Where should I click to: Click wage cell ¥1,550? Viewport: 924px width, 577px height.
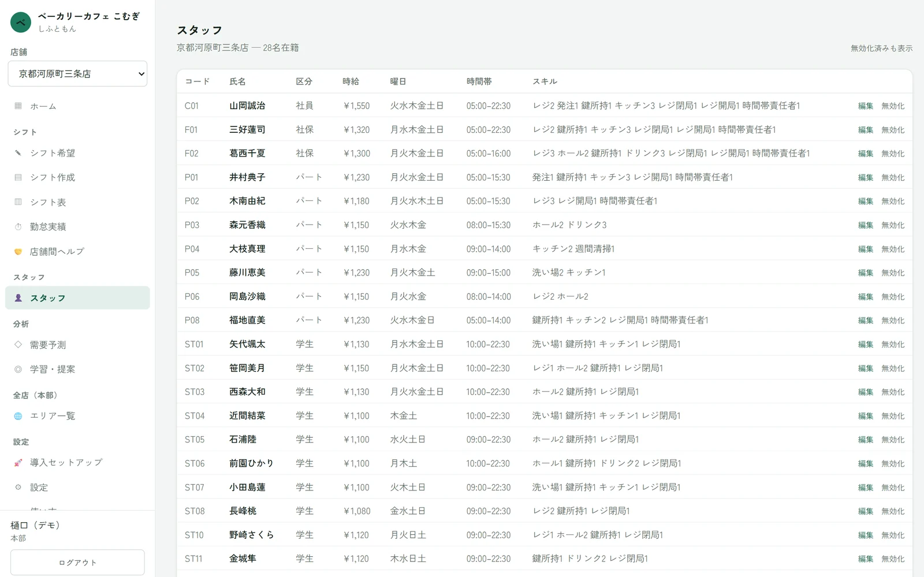[356, 106]
